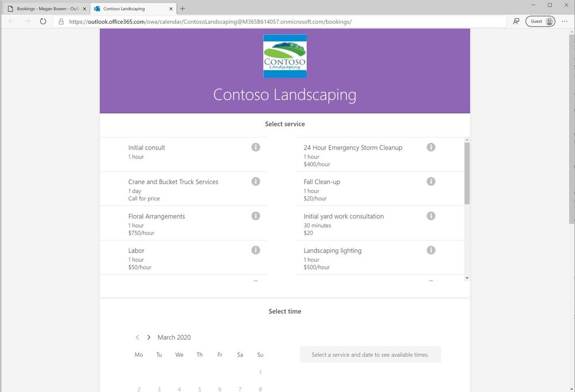
Task: Click the lock icon in the address bar
Action: pos(61,22)
